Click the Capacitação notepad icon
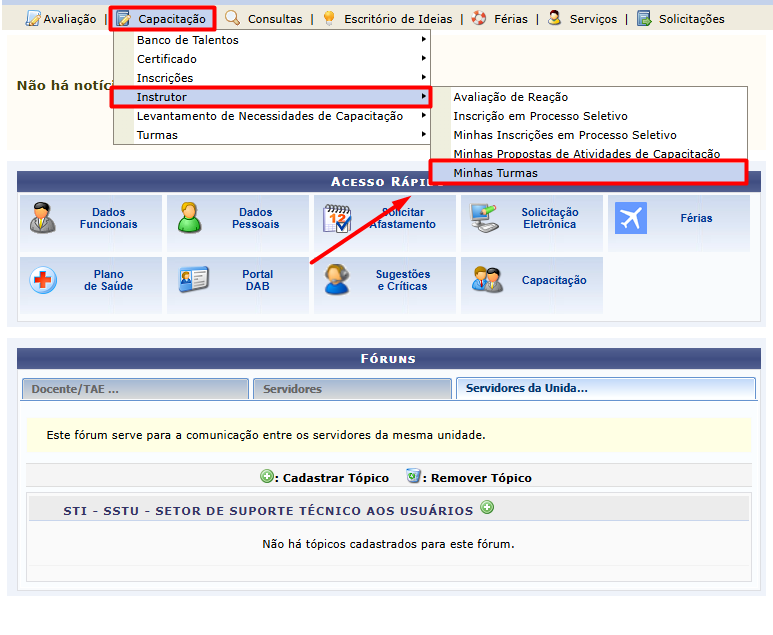Screen dimensions: 773x635 123,19
